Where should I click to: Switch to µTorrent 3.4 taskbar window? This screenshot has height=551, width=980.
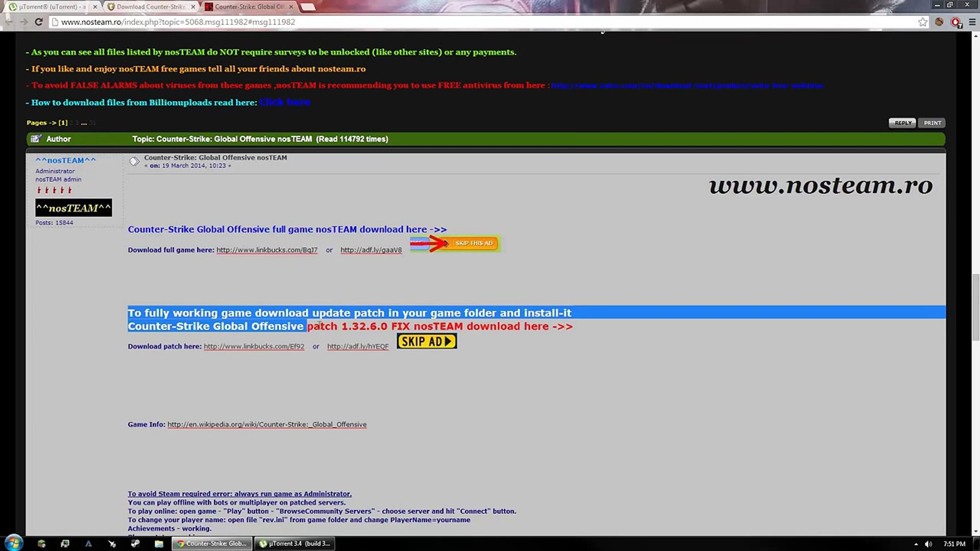click(295, 544)
